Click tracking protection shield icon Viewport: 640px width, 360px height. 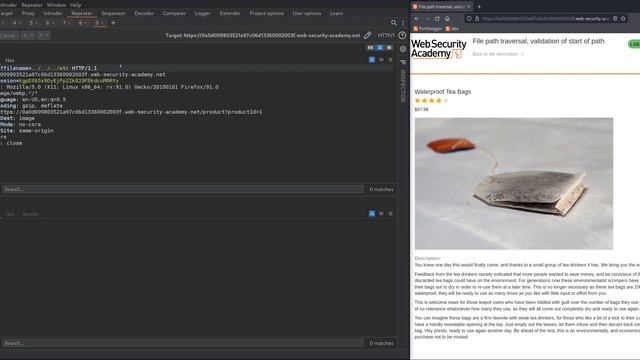[469, 19]
